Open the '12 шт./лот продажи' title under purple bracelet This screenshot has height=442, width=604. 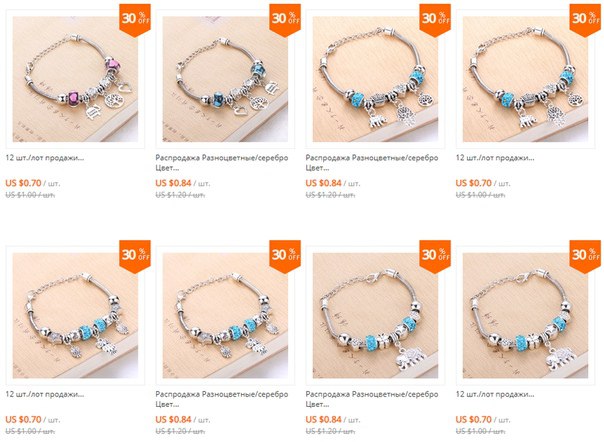pos(45,158)
